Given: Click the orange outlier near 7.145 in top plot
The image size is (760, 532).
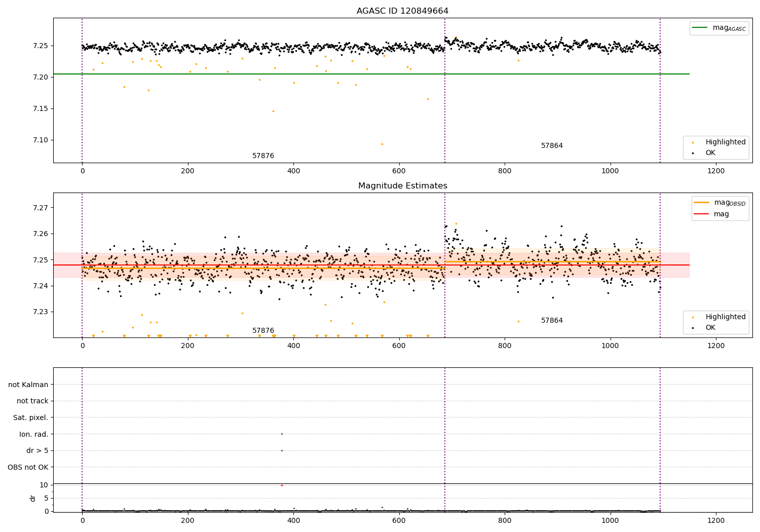Looking at the screenshot, I should click(273, 111).
